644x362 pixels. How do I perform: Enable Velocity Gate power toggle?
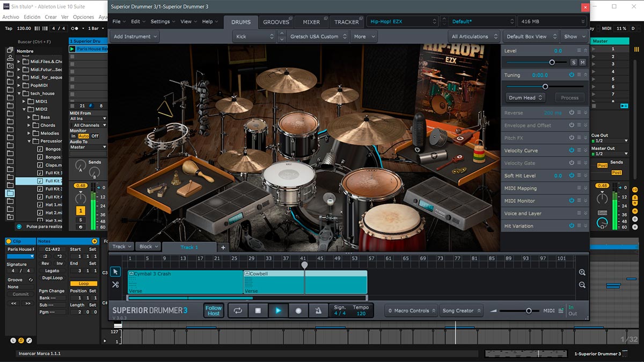coord(572,163)
